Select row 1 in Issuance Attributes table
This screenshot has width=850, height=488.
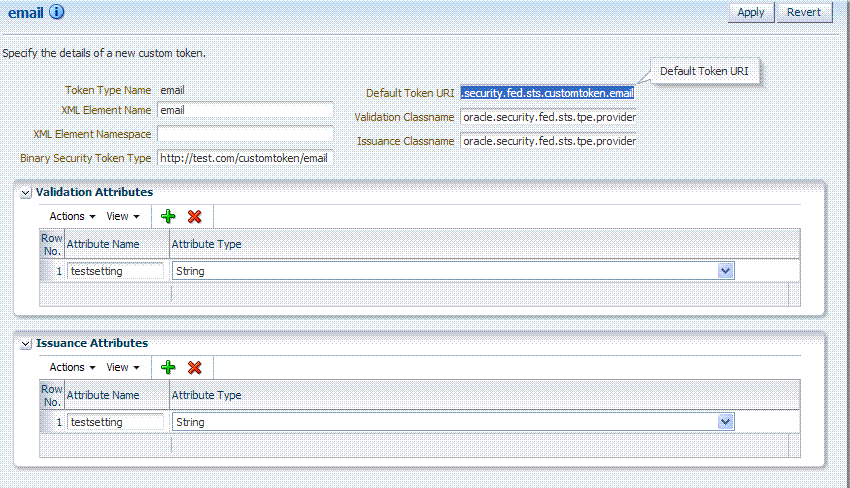point(52,422)
